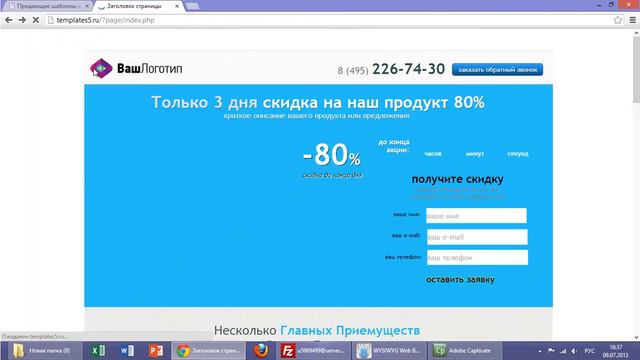Click the ваш телефон input field
This screenshot has height=360, width=640.
pos(477,258)
